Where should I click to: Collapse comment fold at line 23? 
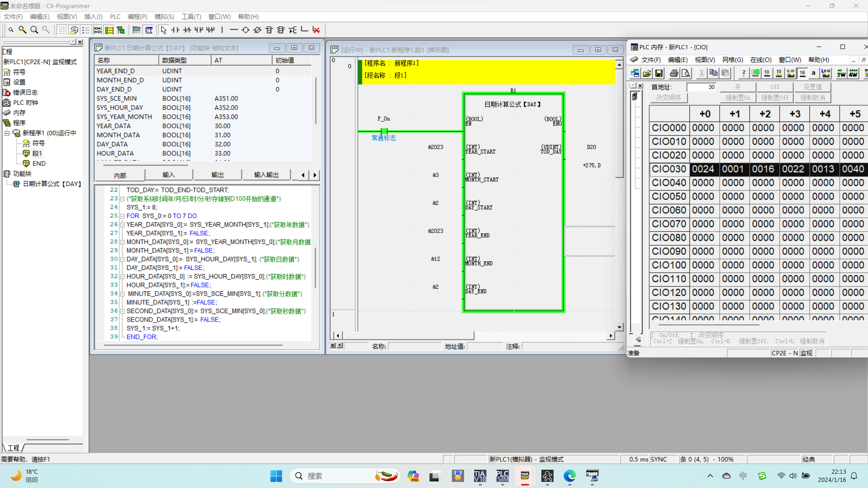tap(123, 199)
